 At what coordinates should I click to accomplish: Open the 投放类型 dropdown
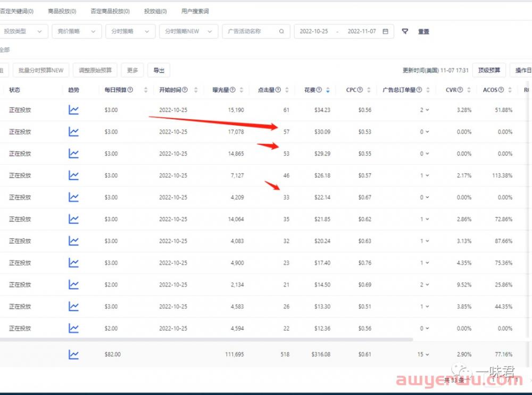pyautogui.click(x=23, y=31)
